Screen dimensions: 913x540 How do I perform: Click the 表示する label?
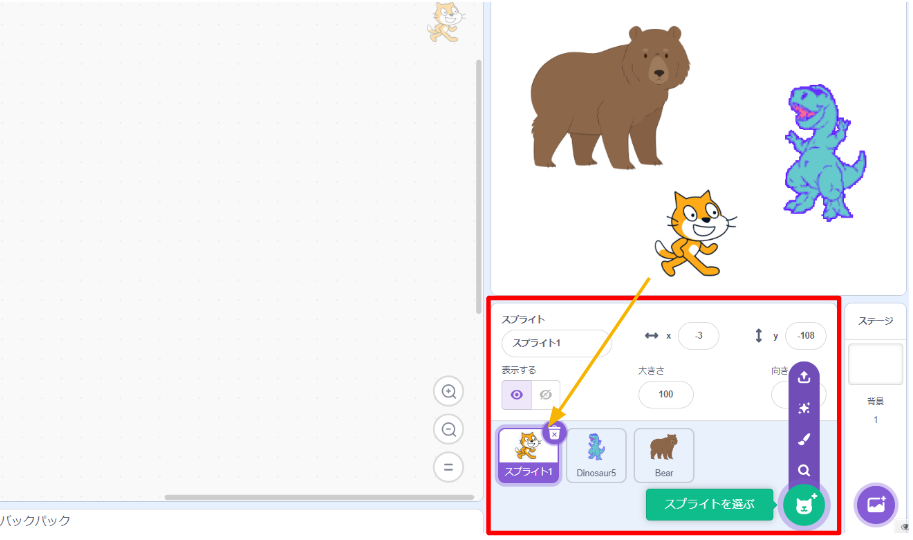518,370
